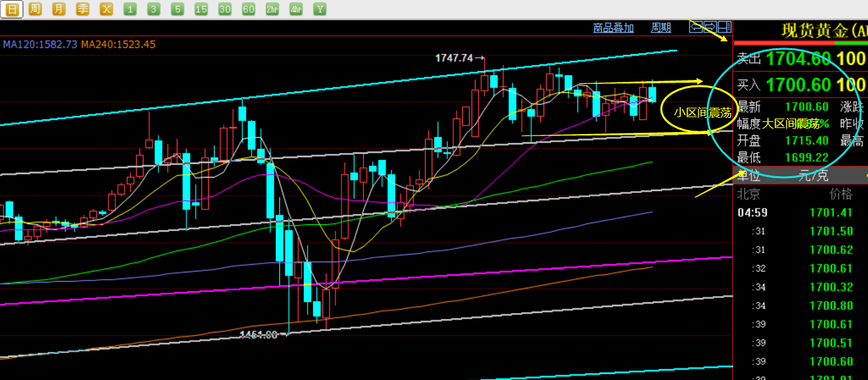This screenshot has width=868, height=380.
Task: Select tick row with price 1700.62
Action: [800, 250]
